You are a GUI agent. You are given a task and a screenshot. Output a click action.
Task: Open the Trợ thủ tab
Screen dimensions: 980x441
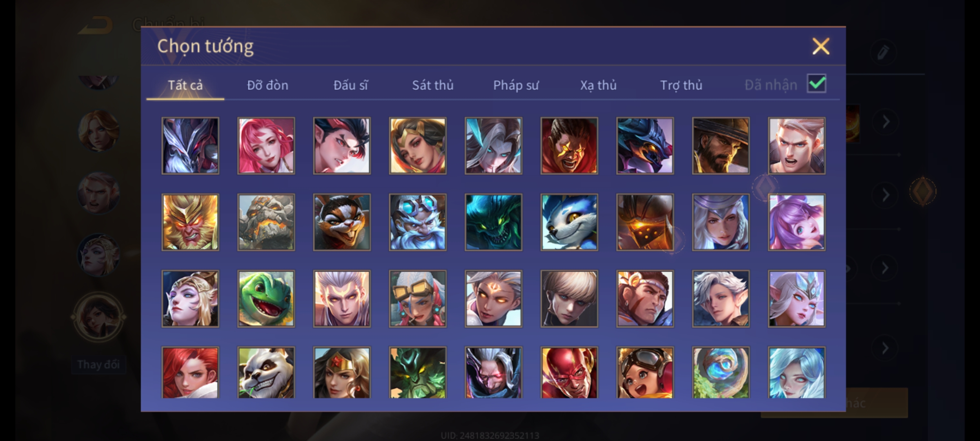[x=682, y=85]
